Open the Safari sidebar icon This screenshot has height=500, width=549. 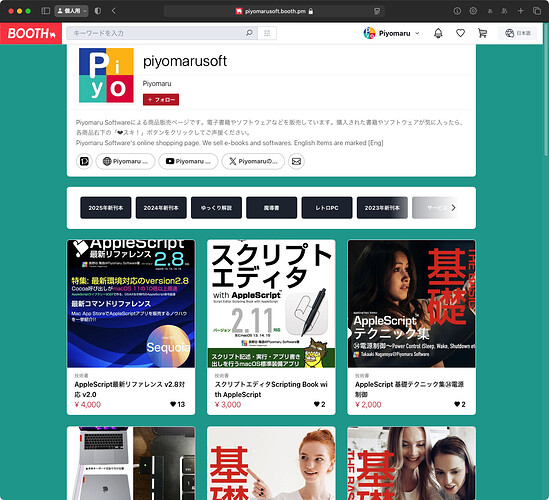(46, 11)
